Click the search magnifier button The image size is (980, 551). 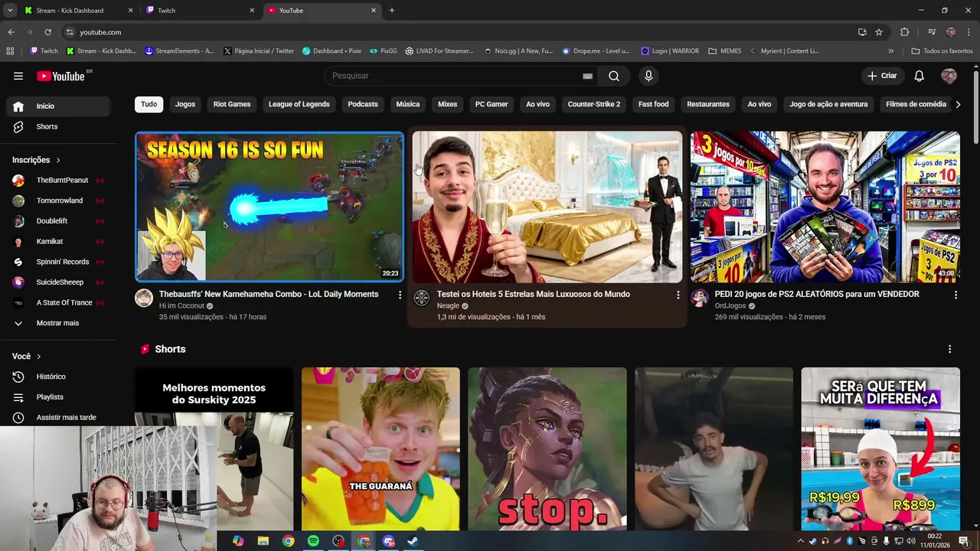point(614,76)
